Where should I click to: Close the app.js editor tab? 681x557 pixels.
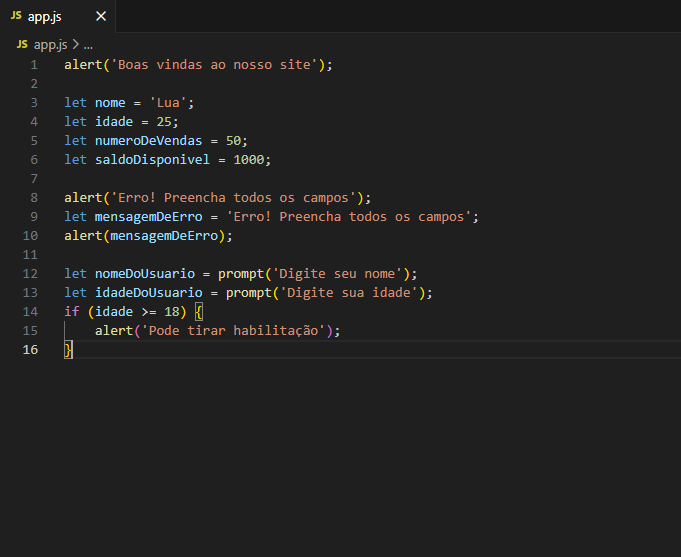pyautogui.click(x=100, y=17)
